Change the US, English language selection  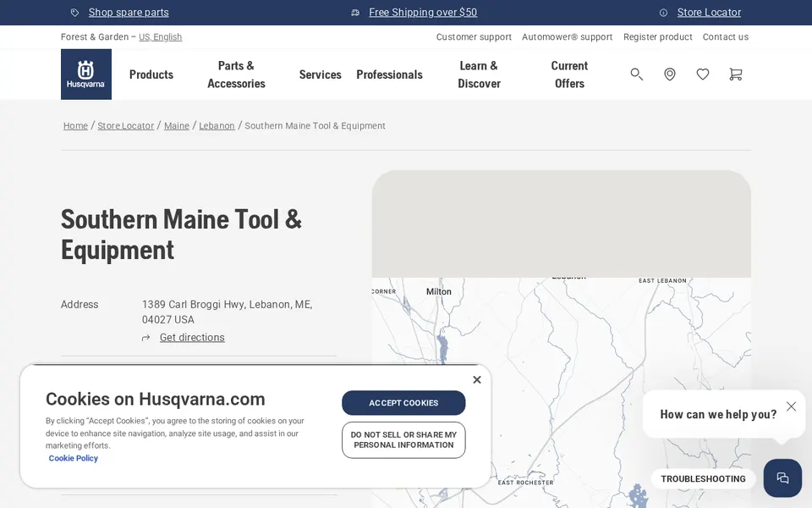[x=161, y=36]
